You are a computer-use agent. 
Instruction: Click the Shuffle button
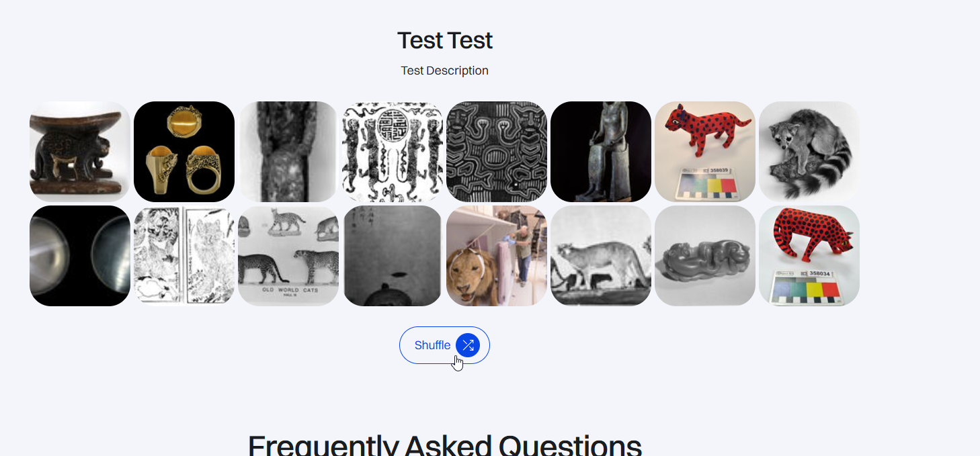point(433,345)
